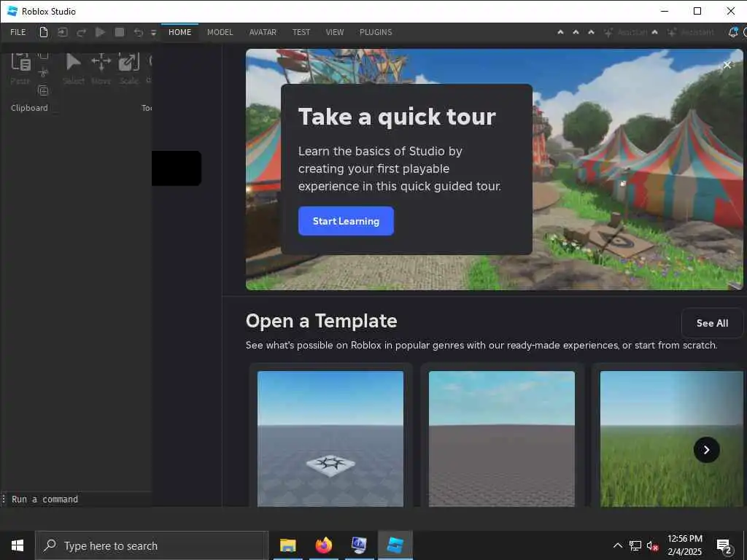Click the Clipboard group label
Viewport: 747px width, 560px height.
[x=29, y=108]
